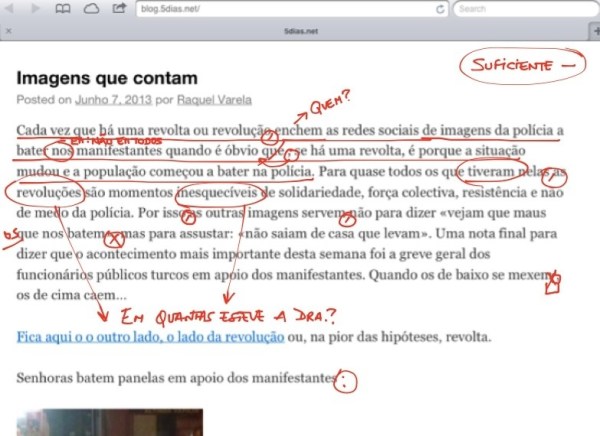The image size is (600, 436).
Task: Click the photo thumbnail below the article
Action: click(110, 422)
